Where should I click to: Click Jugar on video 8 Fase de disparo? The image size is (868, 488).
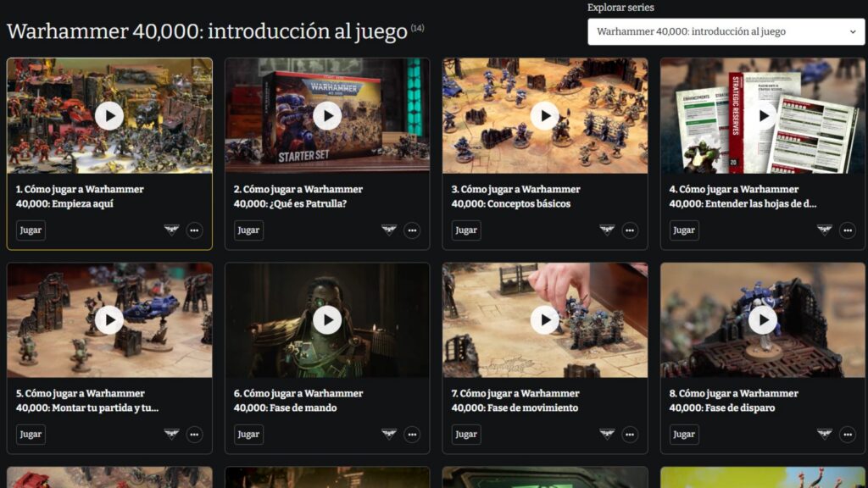[x=684, y=435]
